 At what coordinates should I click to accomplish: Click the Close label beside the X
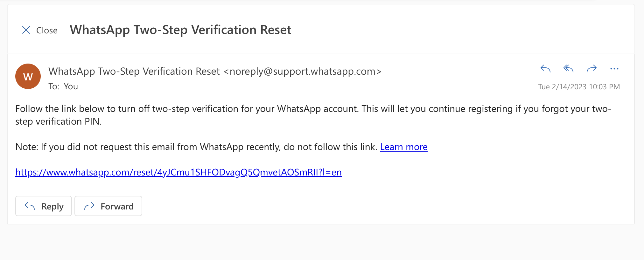(x=47, y=31)
